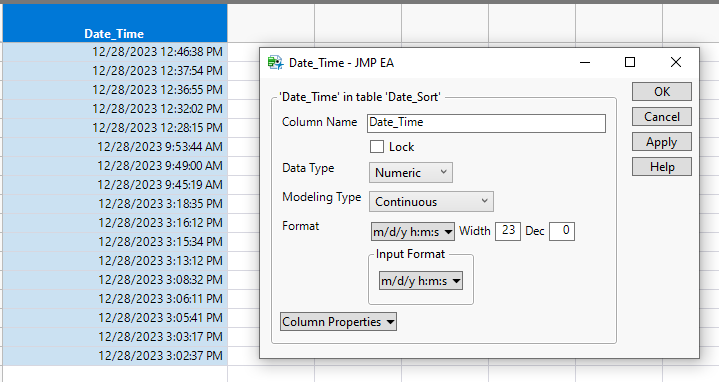Select the cell 12/28/2023 9:49:00 AM
This screenshot has width=719, height=382.
[115, 166]
